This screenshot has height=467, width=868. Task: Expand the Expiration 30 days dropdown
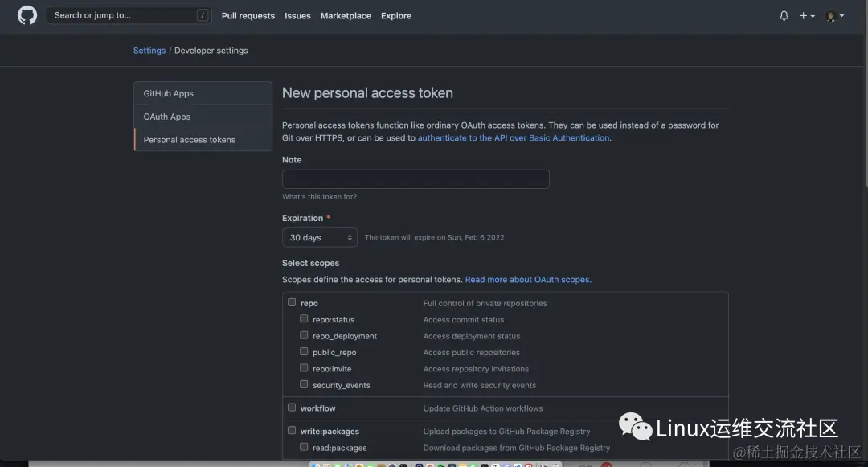coord(319,237)
